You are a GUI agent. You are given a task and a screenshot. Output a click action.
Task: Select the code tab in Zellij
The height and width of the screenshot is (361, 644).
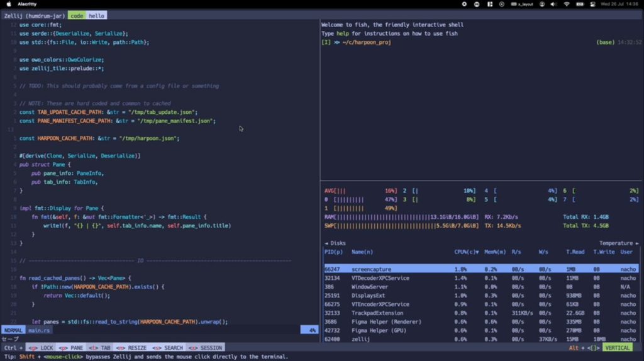(x=77, y=16)
